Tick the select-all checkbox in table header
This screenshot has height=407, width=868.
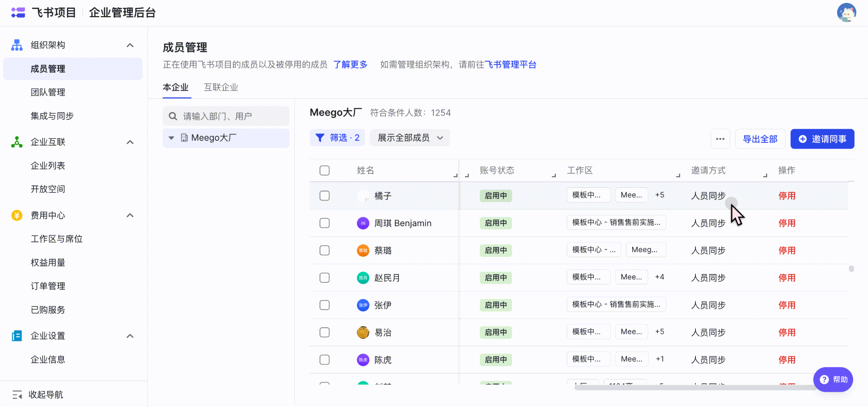click(x=325, y=170)
